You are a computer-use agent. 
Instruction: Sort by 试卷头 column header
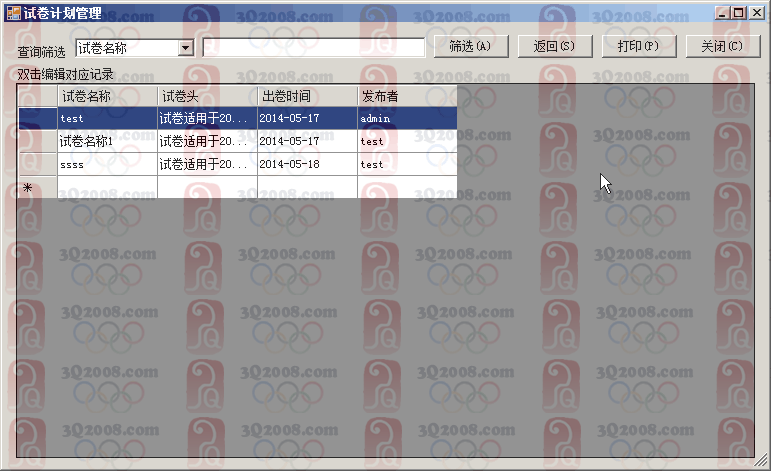pos(208,96)
